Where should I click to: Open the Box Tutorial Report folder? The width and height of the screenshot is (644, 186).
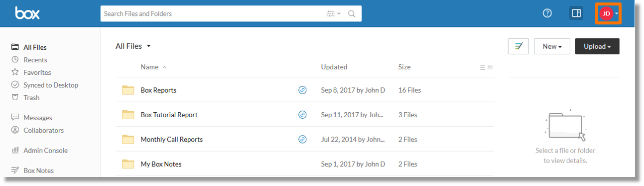coord(169,115)
